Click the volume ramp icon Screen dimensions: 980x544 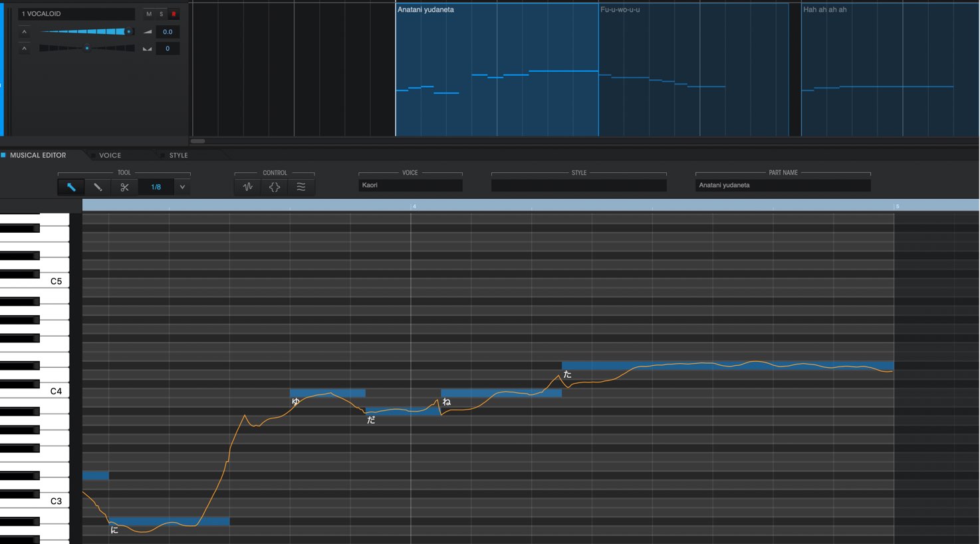click(x=148, y=32)
